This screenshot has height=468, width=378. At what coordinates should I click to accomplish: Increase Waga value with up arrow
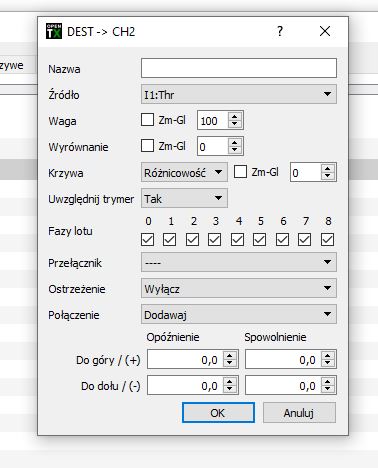(x=235, y=116)
